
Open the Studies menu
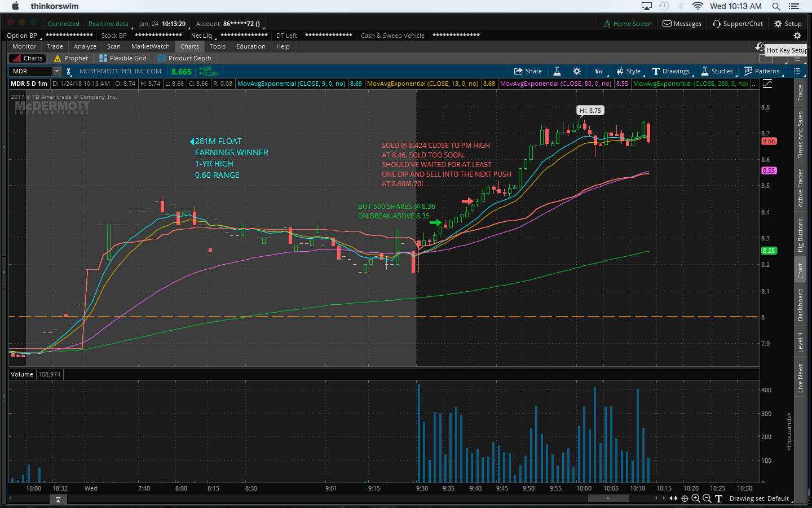pyautogui.click(x=717, y=71)
